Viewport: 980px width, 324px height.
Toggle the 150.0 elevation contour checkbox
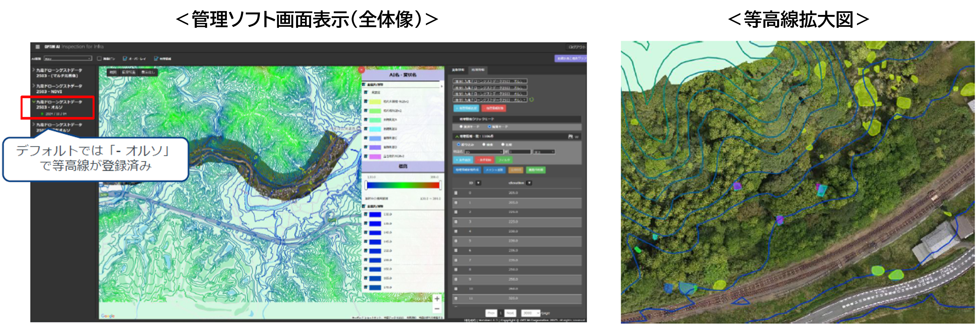click(366, 251)
